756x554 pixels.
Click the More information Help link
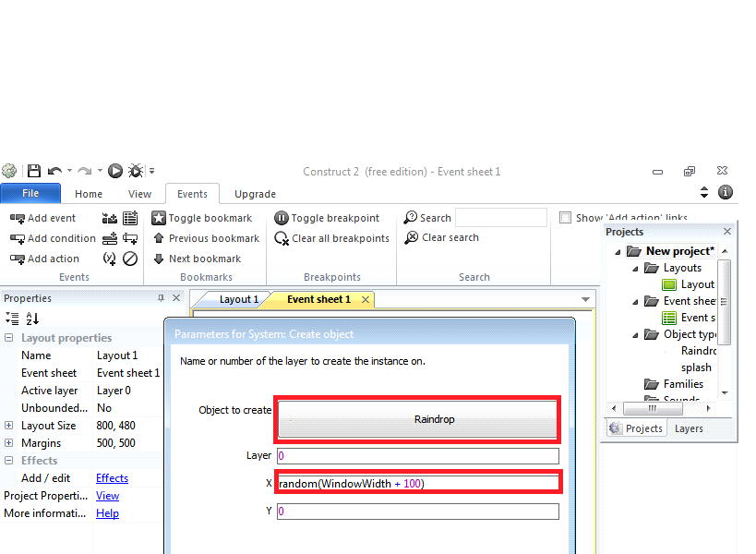107,513
